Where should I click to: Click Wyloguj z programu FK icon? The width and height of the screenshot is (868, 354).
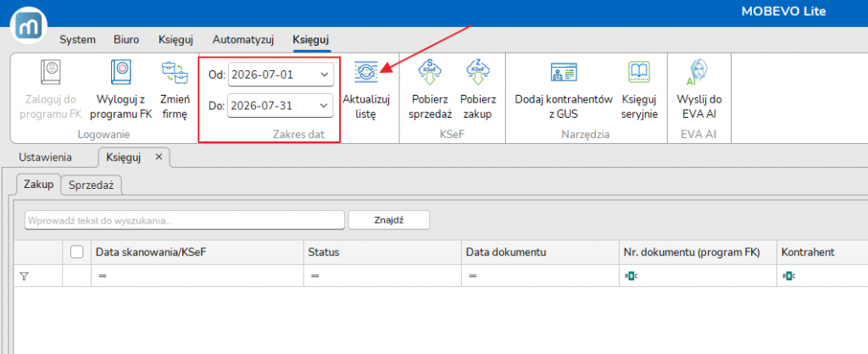[x=120, y=72]
